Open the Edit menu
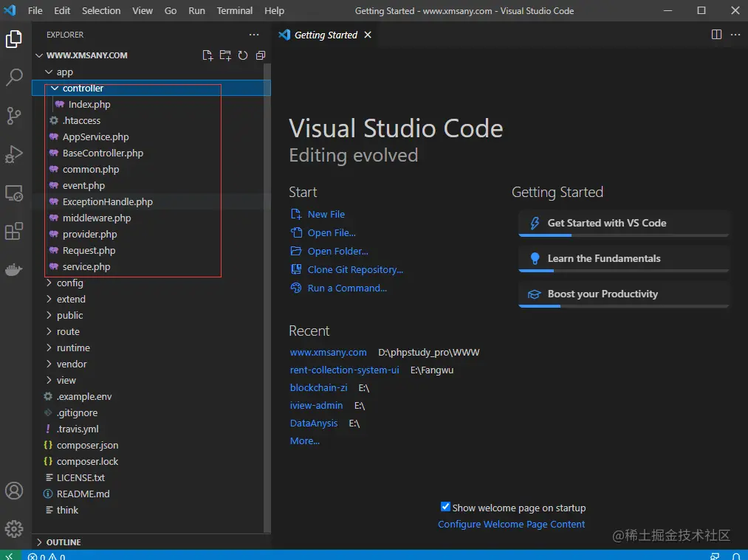The height and width of the screenshot is (560, 748). 62,10
